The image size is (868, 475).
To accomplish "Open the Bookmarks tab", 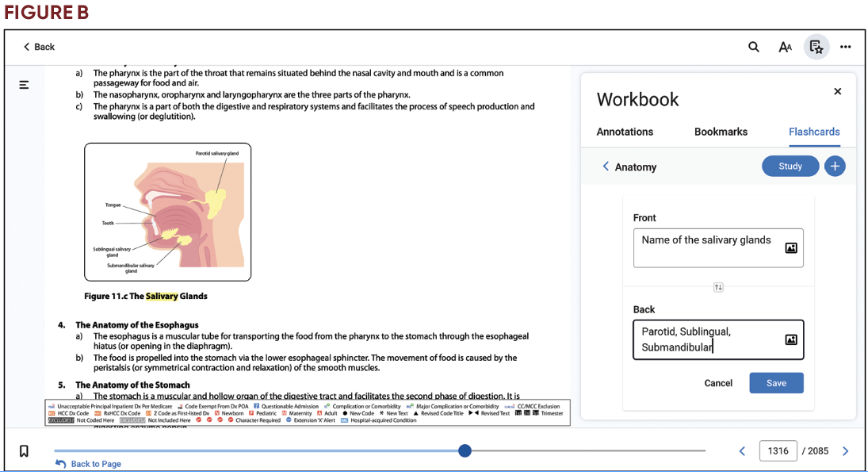I will tap(721, 132).
